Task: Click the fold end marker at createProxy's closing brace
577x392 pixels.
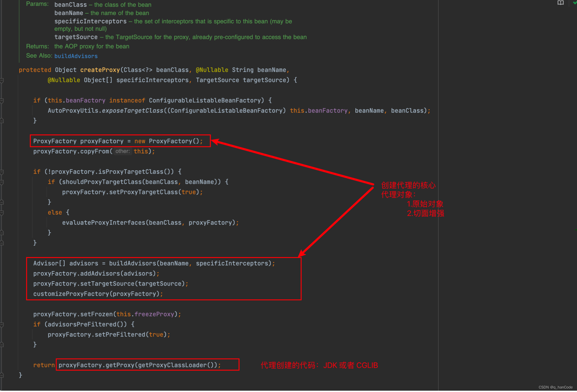Action: tap(2, 375)
